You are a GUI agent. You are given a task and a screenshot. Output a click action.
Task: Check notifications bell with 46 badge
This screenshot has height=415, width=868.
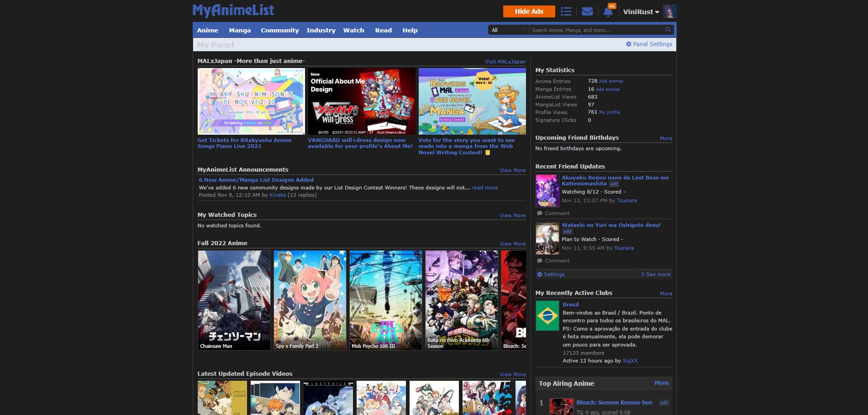[x=608, y=12]
